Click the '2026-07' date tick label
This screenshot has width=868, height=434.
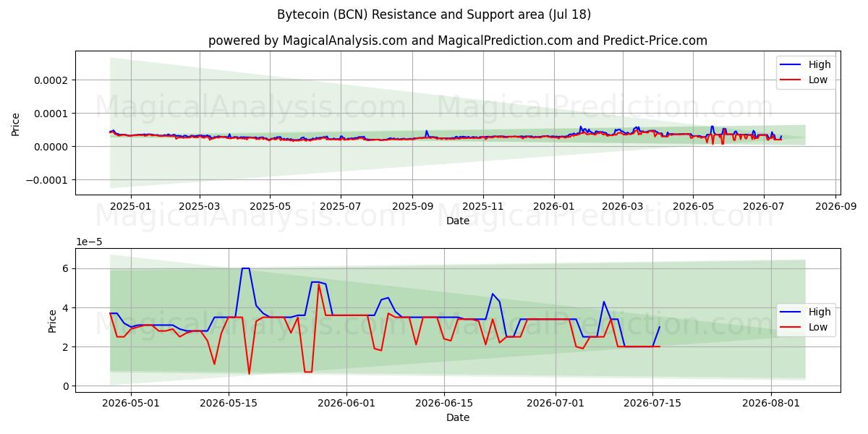(x=765, y=207)
